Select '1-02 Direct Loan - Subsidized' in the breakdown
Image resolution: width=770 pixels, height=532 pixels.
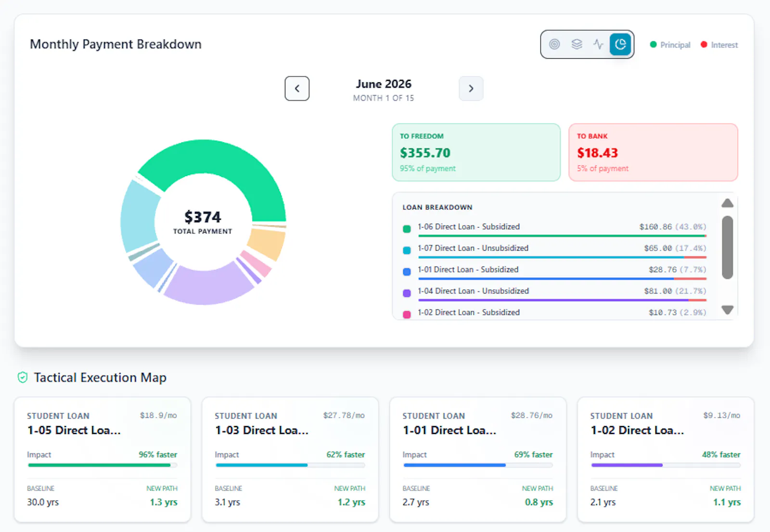click(554, 313)
